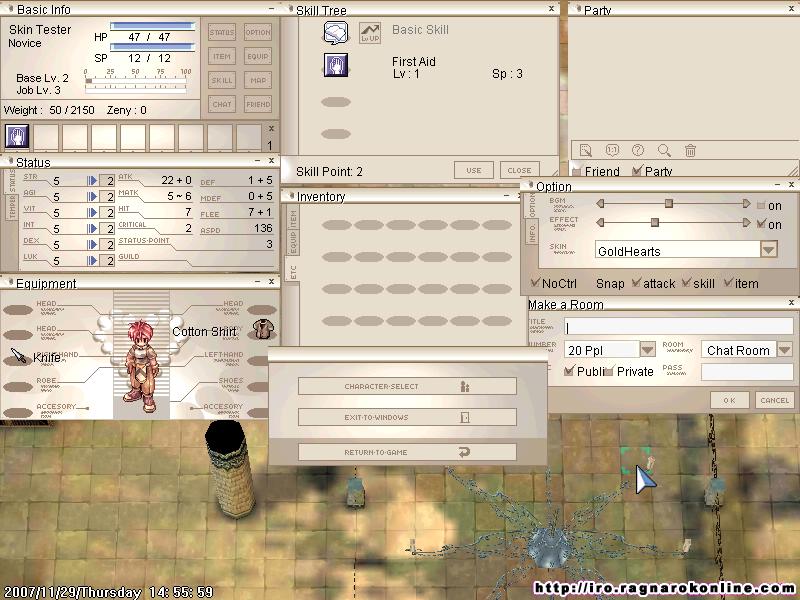800x600 pixels.
Task: Click the EQUIP button in Basic Info
Action: click(x=258, y=56)
